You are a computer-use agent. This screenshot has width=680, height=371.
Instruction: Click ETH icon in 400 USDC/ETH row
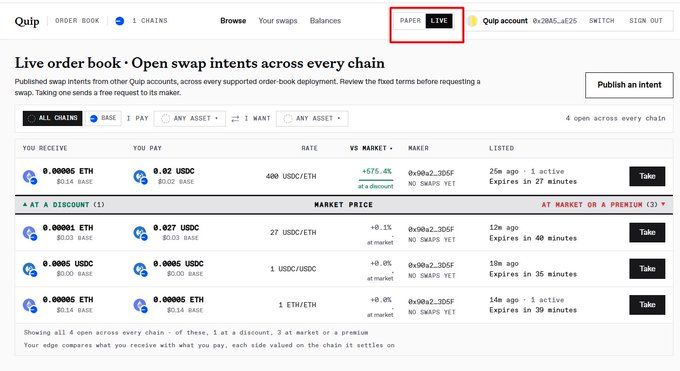[x=29, y=177]
